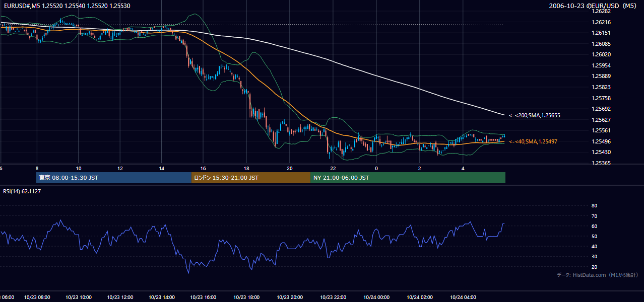Click price axis label 1.25954

coord(601,65)
